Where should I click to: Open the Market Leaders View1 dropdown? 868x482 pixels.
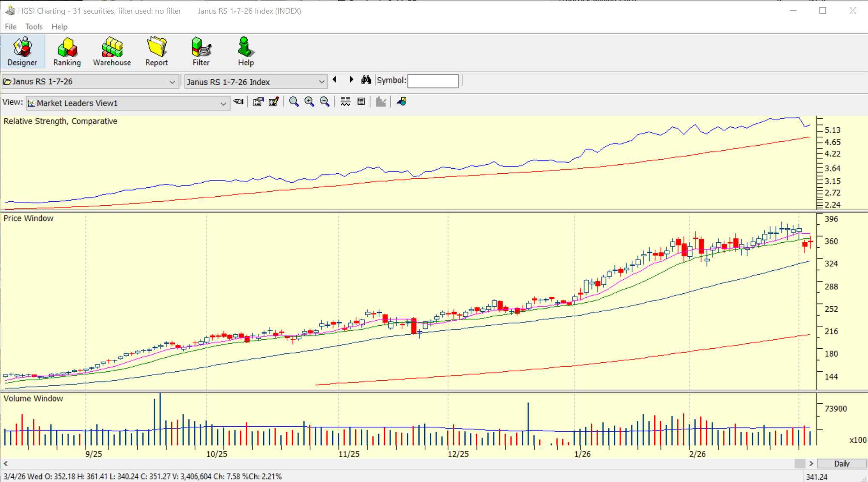[223, 103]
